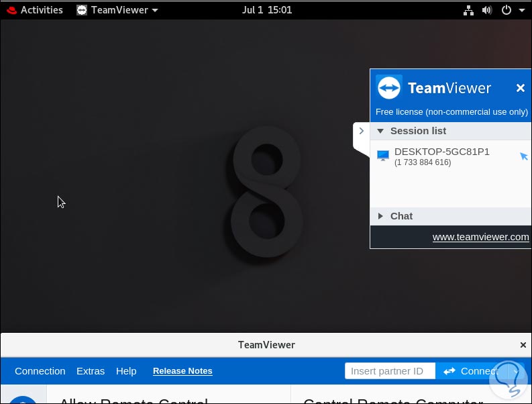Image resolution: width=532 pixels, height=404 pixels.
Task: Open the system menu dropdown arrow
Action: tap(522, 10)
